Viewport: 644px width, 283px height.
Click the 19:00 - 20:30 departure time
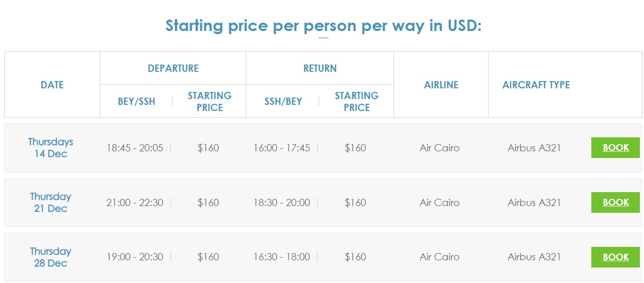coord(135,257)
